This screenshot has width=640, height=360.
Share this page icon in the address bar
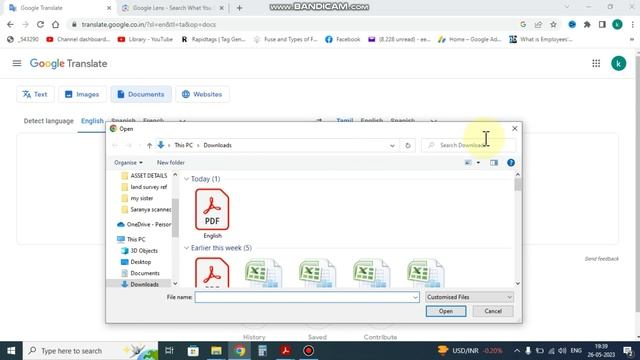coord(538,24)
